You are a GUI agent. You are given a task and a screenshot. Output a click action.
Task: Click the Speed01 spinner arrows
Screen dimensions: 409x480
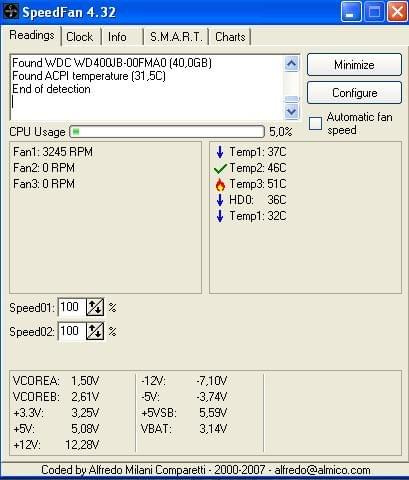click(95, 307)
